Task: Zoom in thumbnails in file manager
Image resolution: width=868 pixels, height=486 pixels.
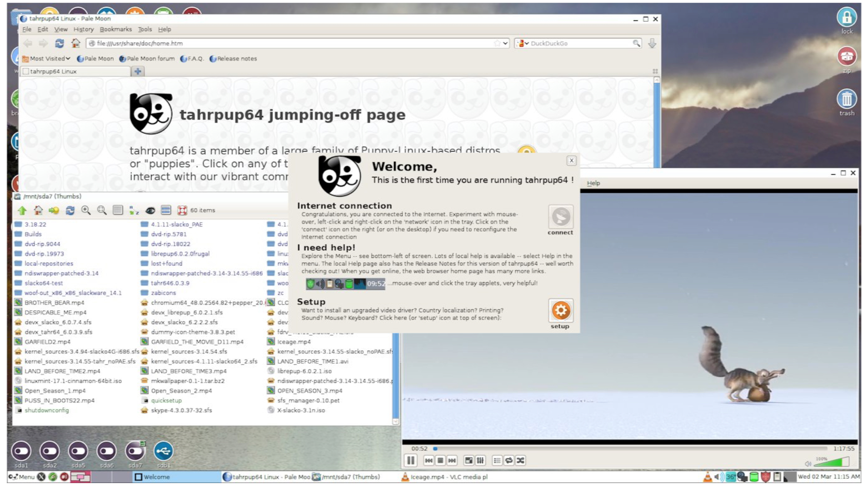Action: pos(86,210)
